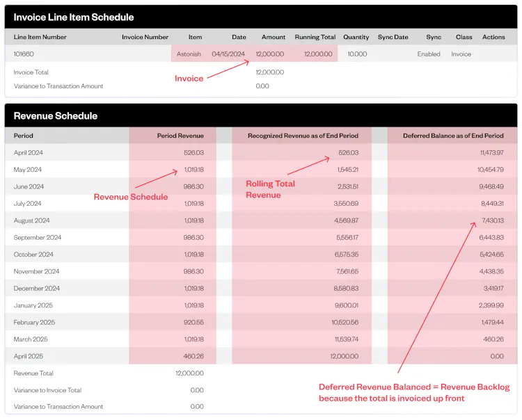Image resolution: width=522 pixels, height=420 pixels.
Task: Click deferred balance value 6,443.83
Action: coord(491,237)
